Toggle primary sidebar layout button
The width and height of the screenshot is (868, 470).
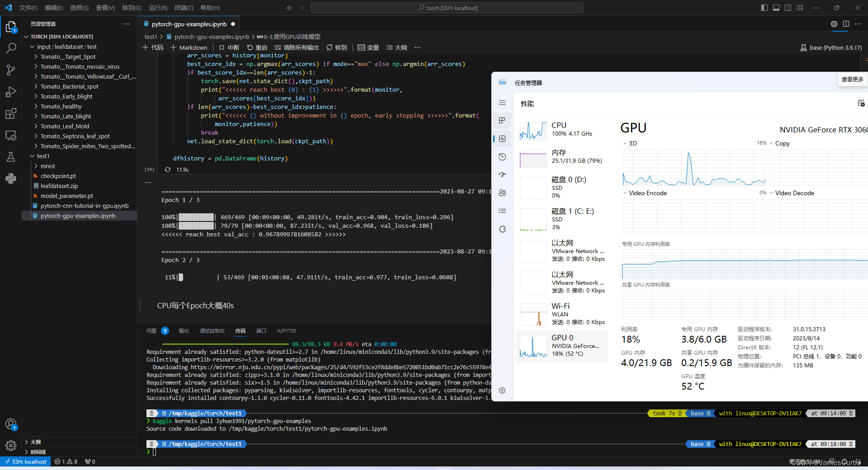764,8
